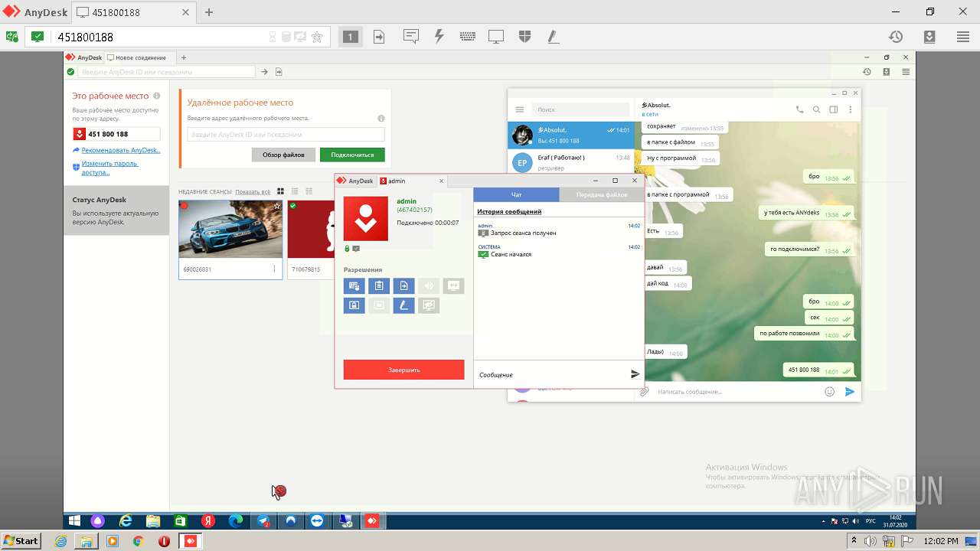Favorite star on session 690026831 thumbnail
Screen dimensions: 980x551
pyautogui.click(x=276, y=206)
